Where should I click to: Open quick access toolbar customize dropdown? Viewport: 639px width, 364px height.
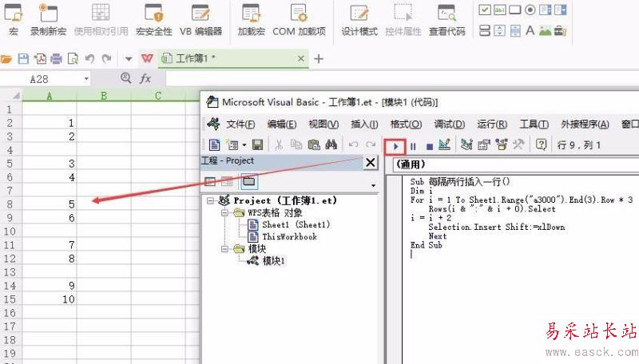(x=129, y=59)
